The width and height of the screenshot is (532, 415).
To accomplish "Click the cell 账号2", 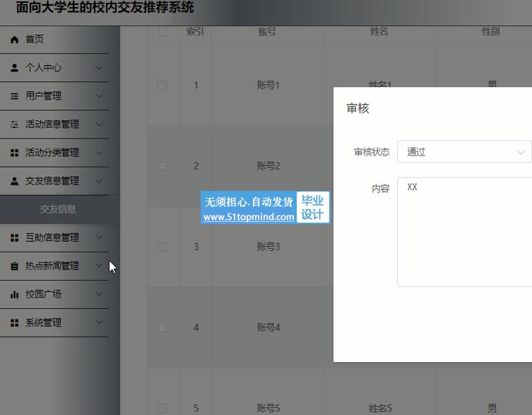I will [x=268, y=166].
